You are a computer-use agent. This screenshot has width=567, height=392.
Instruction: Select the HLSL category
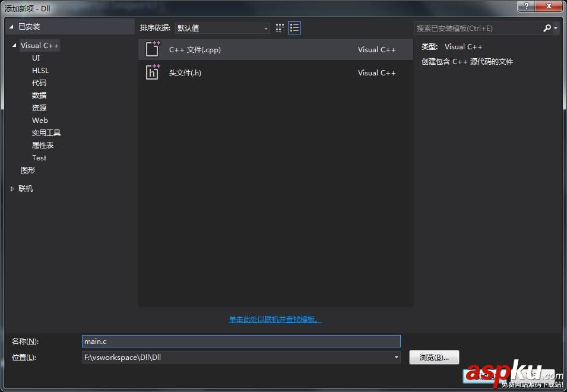[39, 70]
